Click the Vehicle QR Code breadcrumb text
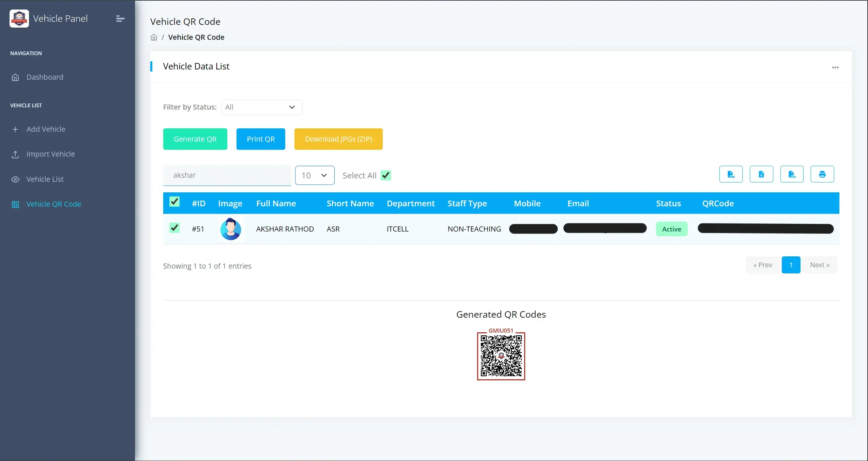 point(196,37)
